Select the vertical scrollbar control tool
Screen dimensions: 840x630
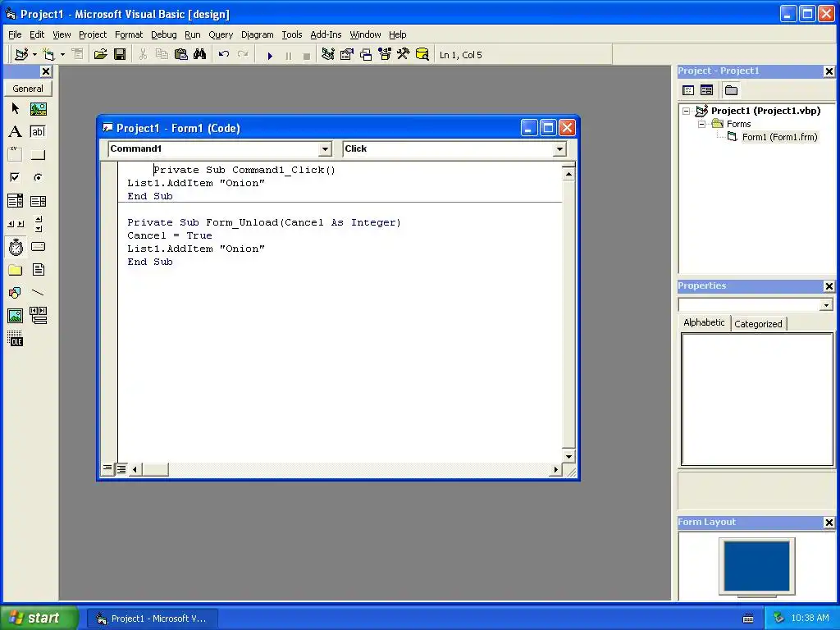pos(38,224)
